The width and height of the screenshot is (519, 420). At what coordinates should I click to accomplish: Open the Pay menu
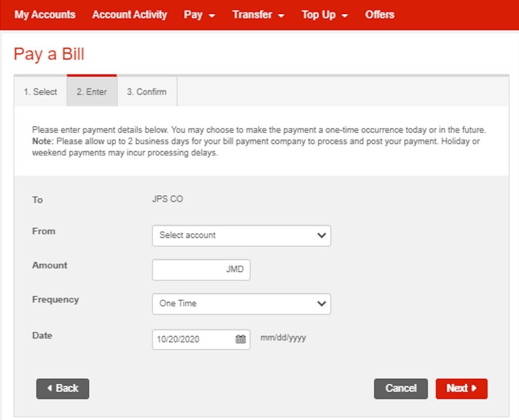click(194, 15)
